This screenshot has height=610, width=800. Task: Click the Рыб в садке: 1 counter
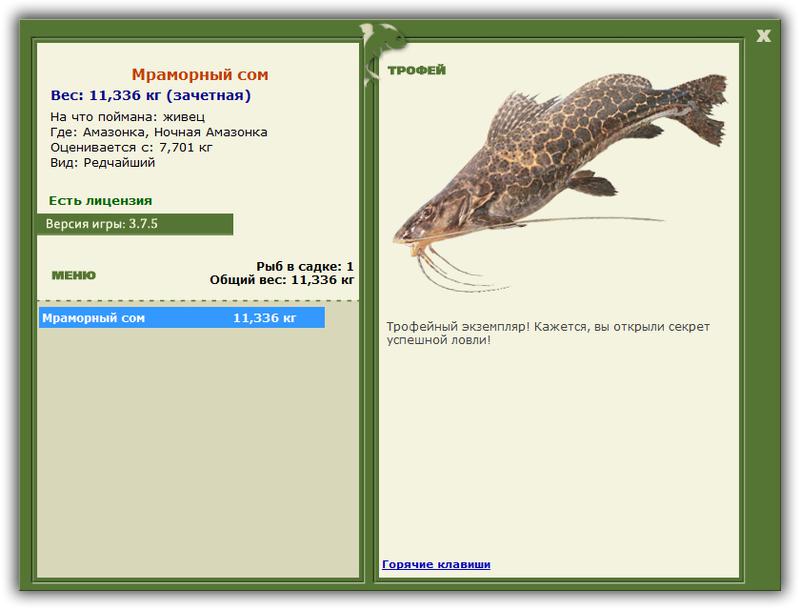point(305,266)
